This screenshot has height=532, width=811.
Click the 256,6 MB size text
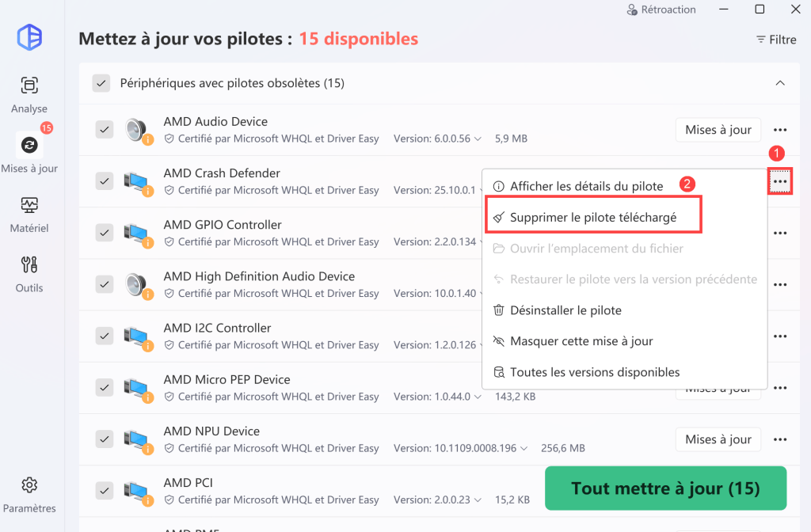(563, 449)
